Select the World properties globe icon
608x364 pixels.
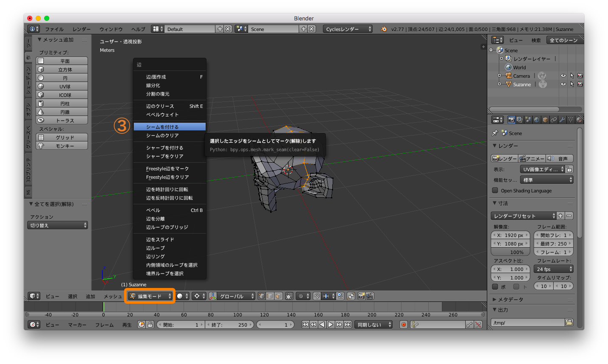(537, 119)
